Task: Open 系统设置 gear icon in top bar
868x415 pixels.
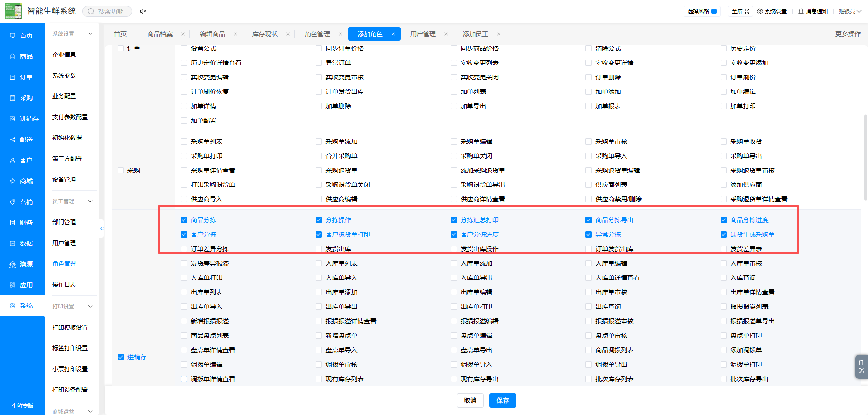Action: coord(760,11)
